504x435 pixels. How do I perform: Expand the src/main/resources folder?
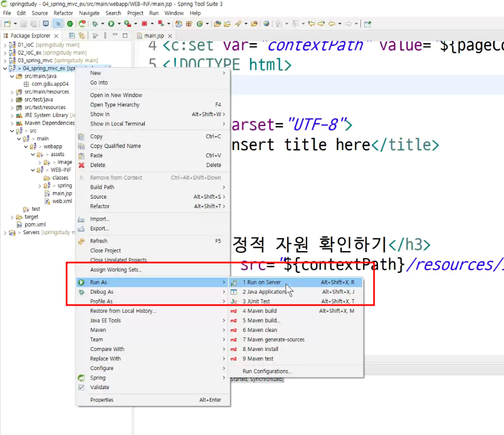(12, 92)
